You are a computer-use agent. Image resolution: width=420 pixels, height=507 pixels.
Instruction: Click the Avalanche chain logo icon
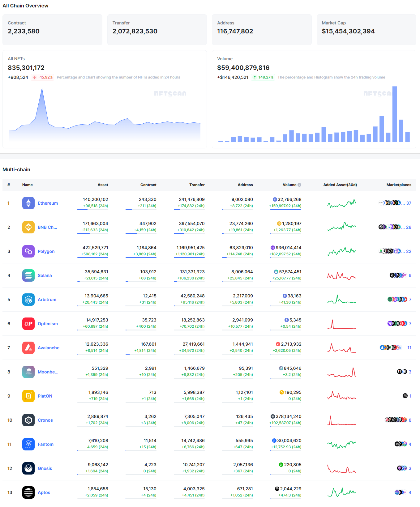coord(28,348)
